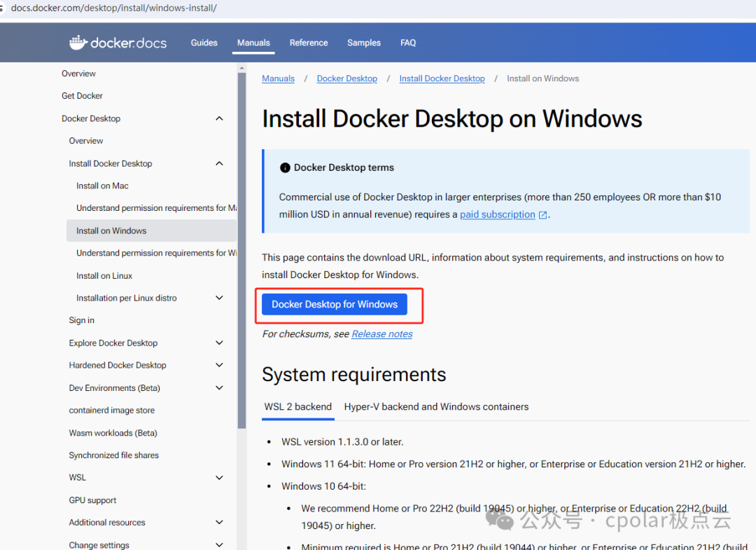Collapse the Docker Desktop sidebar section
This screenshot has height=550, width=756.
219,118
